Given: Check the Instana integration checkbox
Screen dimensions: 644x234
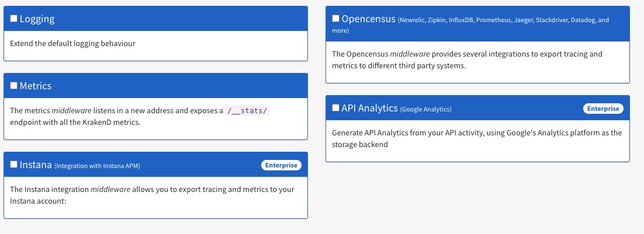Looking at the screenshot, I should [13, 165].
